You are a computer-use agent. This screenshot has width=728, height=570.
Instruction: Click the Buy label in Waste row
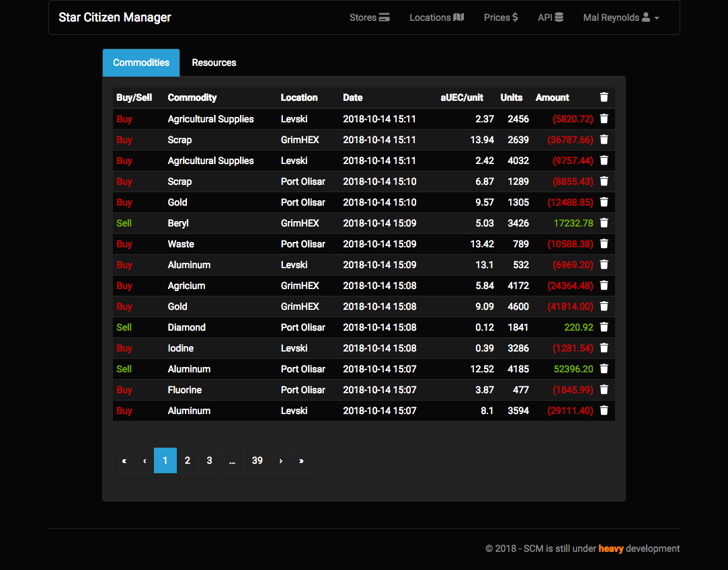tap(124, 244)
